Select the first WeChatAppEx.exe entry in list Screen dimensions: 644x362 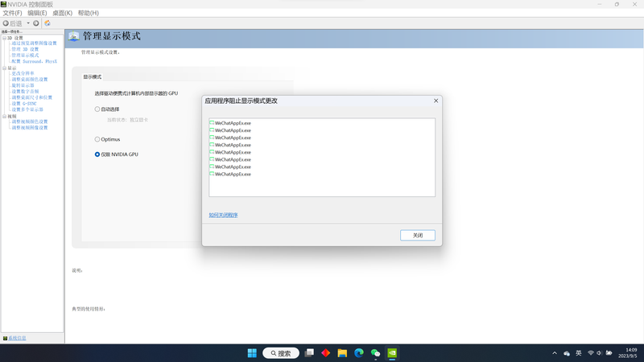[230, 123]
